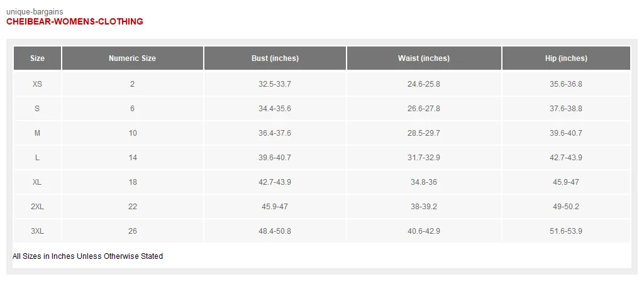Select numeric size 26 cell
This screenshot has height=284, width=644.
tap(132, 231)
